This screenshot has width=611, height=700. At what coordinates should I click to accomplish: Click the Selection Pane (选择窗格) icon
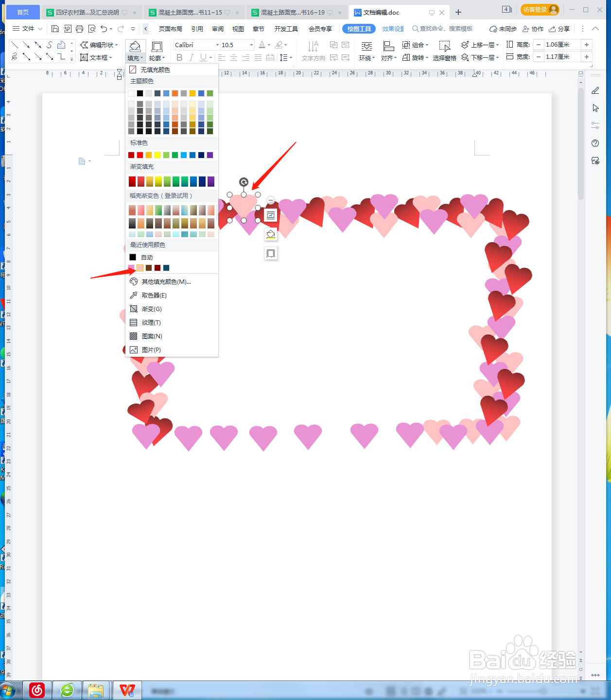[x=444, y=47]
